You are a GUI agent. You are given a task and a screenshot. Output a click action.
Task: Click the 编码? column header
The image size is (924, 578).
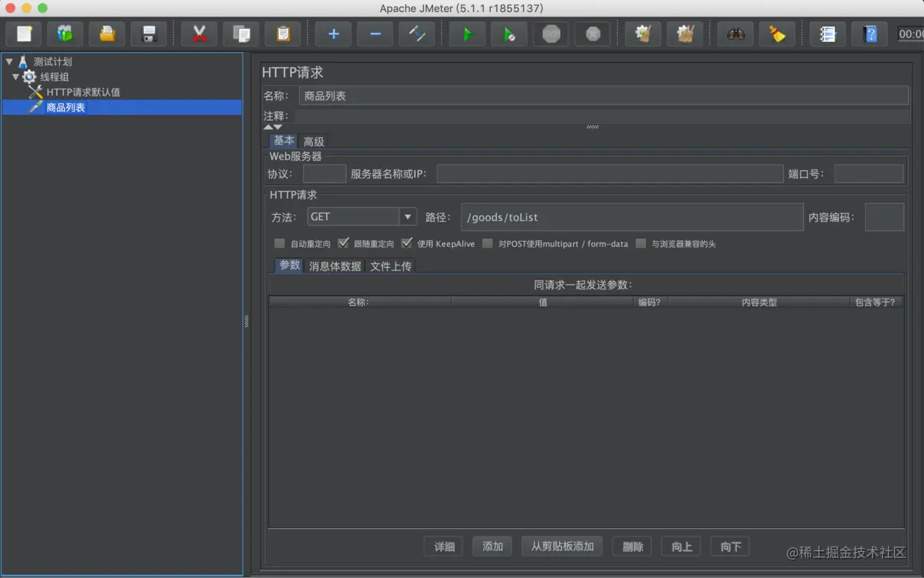(x=652, y=302)
